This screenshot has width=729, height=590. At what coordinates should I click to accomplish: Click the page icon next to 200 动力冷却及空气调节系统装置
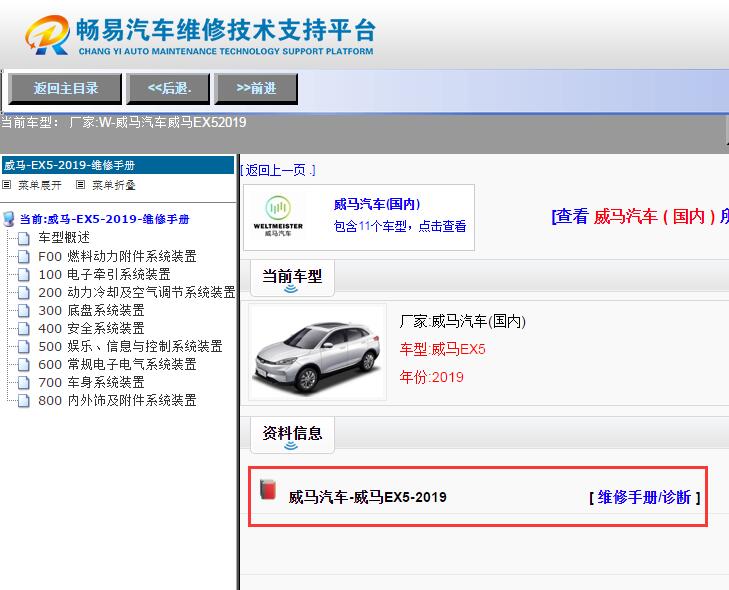24,292
